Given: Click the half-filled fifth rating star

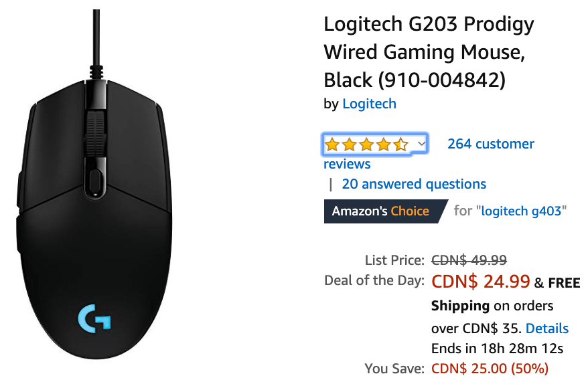Looking at the screenshot, I should point(401,144).
